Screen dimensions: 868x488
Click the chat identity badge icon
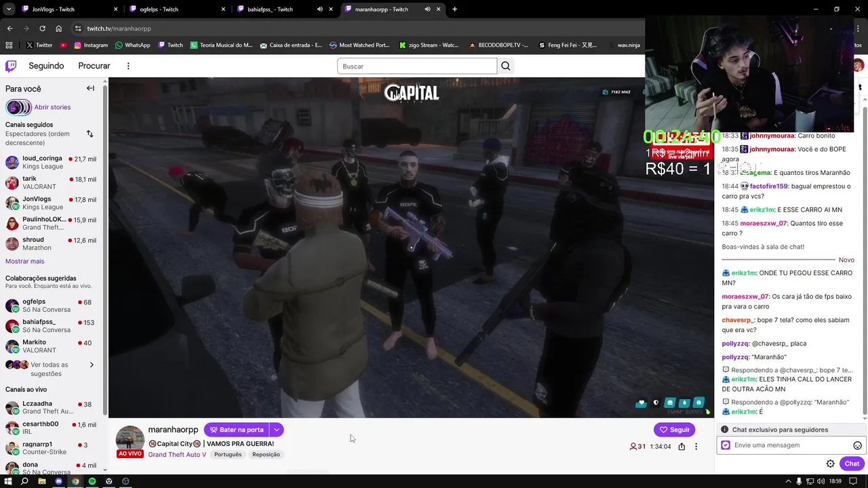[x=726, y=445]
